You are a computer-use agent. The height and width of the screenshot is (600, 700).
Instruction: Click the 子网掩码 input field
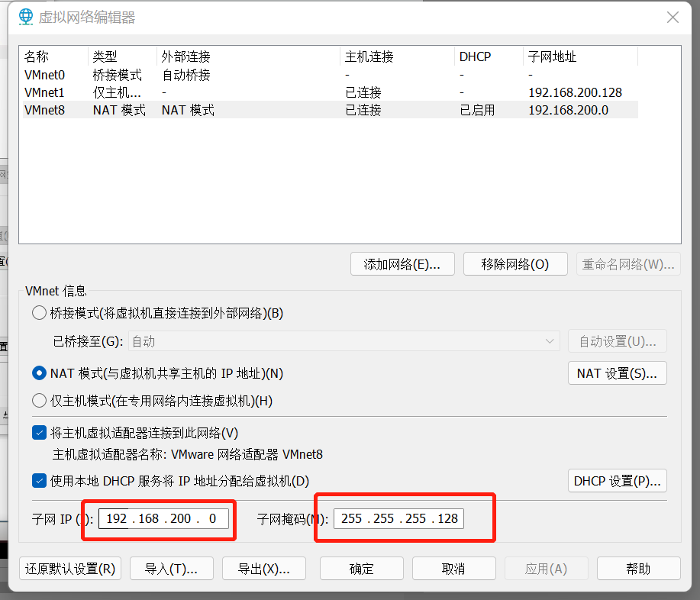pyautogui.click(x=398, y=519)
